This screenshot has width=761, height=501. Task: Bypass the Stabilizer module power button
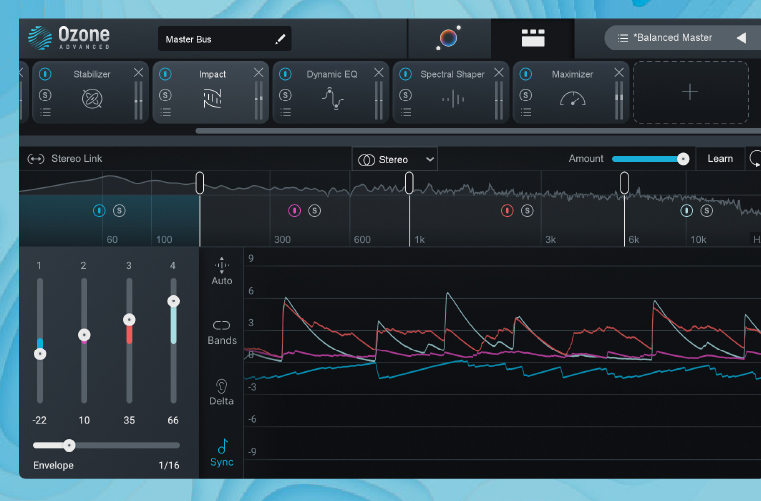45,74
